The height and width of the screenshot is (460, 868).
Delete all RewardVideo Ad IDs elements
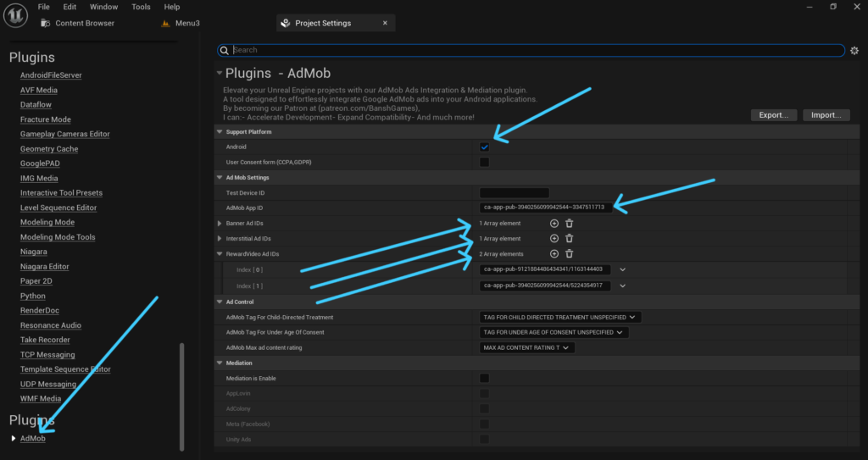tap(569, 253)
